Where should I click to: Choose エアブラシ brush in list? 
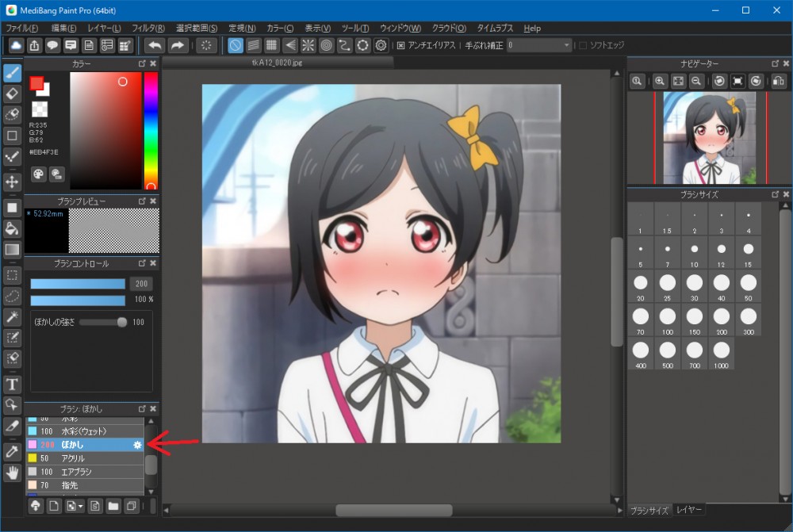(x=85, y=472)
